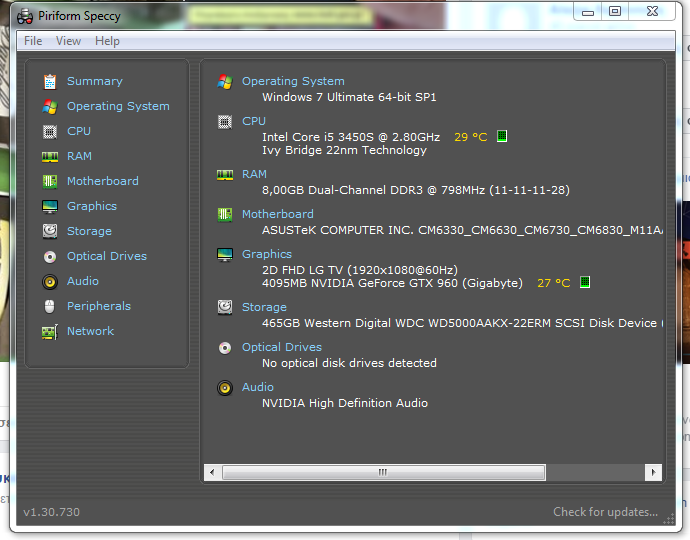Image resolution: width=690 pixels, height=540 pixels.
Task: Click the Audio speaker icon in summary panel
Action: 225,388
